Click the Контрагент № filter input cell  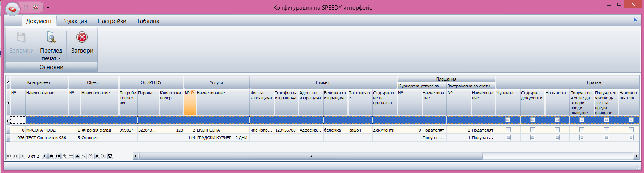pyautogui.click(x=18, y=120)
